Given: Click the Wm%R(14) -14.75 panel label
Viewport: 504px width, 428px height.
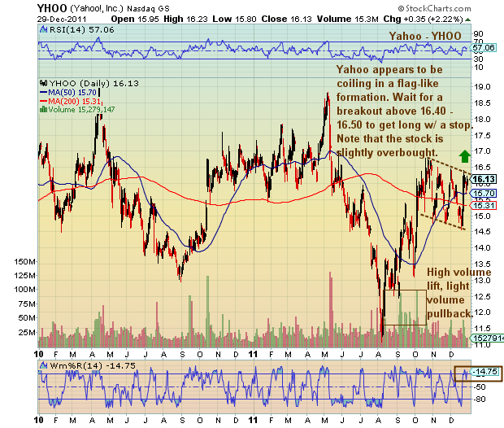Looking at the screenshot, I should pos(92,366).
